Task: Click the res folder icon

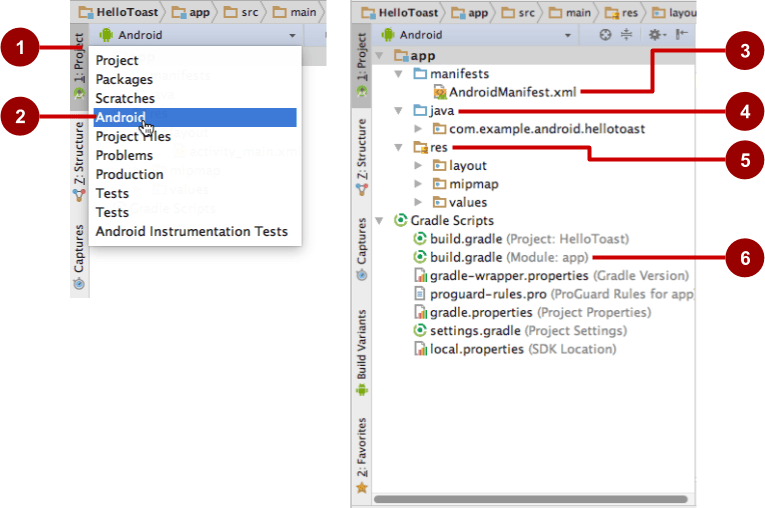Action: [420, 147]
